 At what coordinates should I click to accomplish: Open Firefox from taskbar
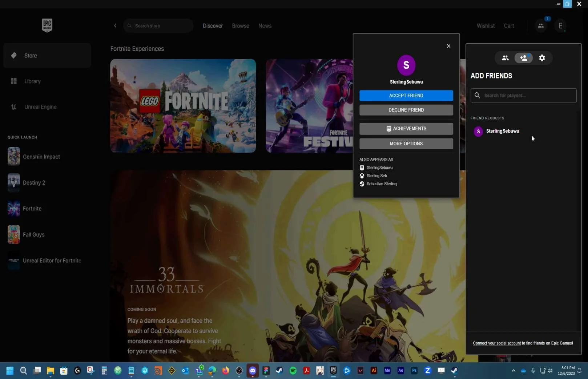[x=226, y=371]
